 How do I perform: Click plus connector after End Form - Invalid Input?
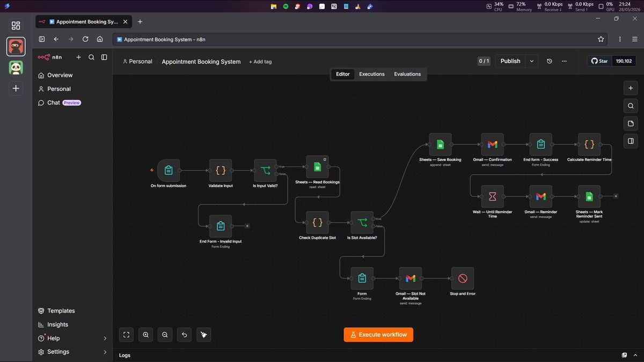(x=247, y=226)
